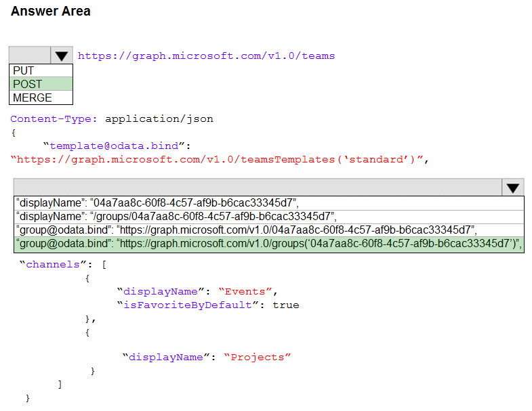Click the wide empty body property combo box
532x411 pixels.
[x=258, y=187]
